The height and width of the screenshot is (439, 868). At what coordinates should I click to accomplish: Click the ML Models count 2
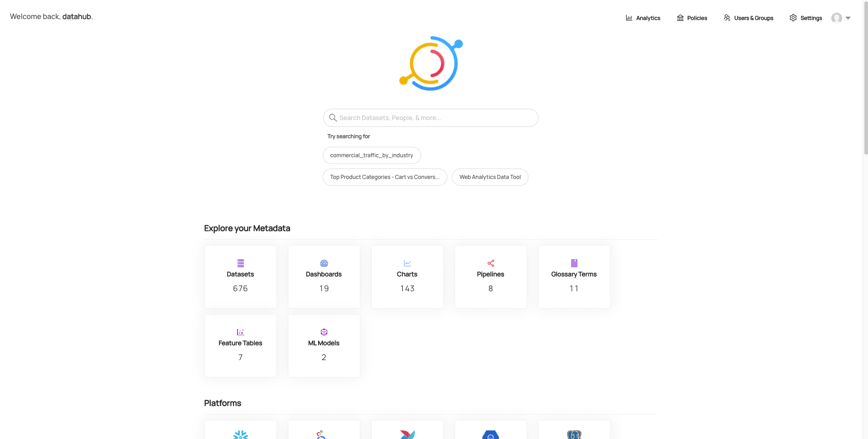(x=324, y=357)
